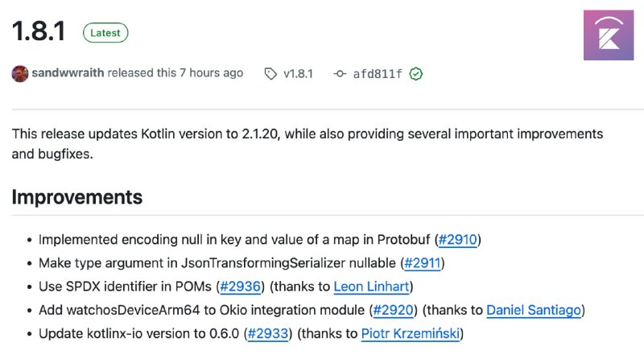Visit Leon Linhart's profile
This screenshot has height=359, width=644.
pos(371,287)
